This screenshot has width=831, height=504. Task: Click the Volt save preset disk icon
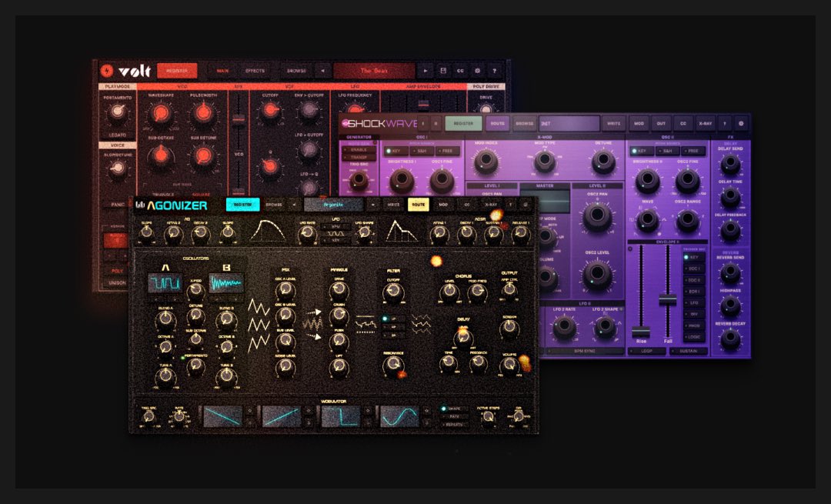pos(443,71)
